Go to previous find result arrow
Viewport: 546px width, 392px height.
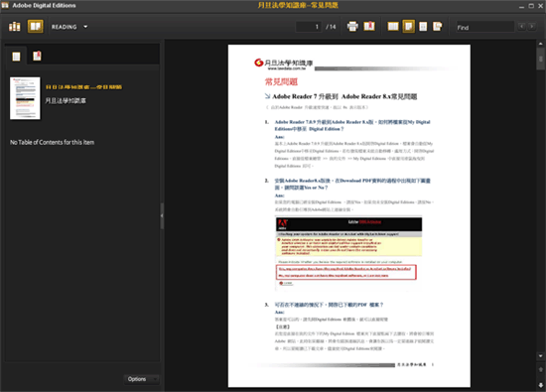pos(521,27)
